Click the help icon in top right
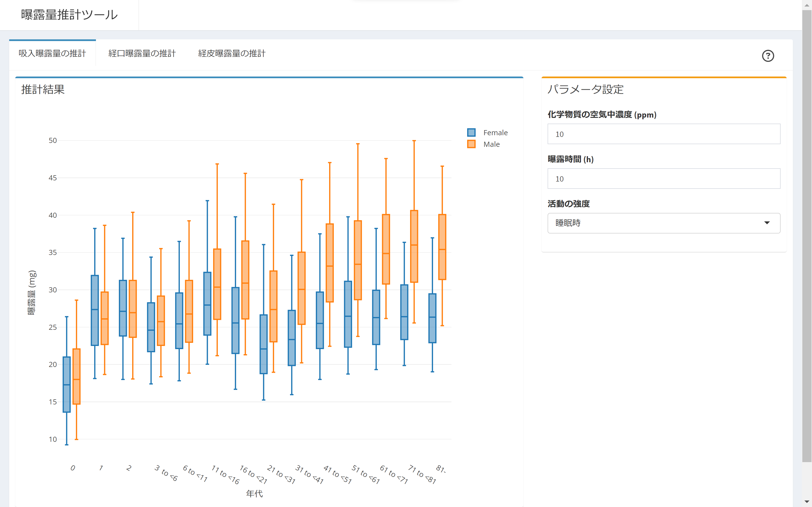Image resolution: width=812 pixels, height=507 pixels. (768, 56)
